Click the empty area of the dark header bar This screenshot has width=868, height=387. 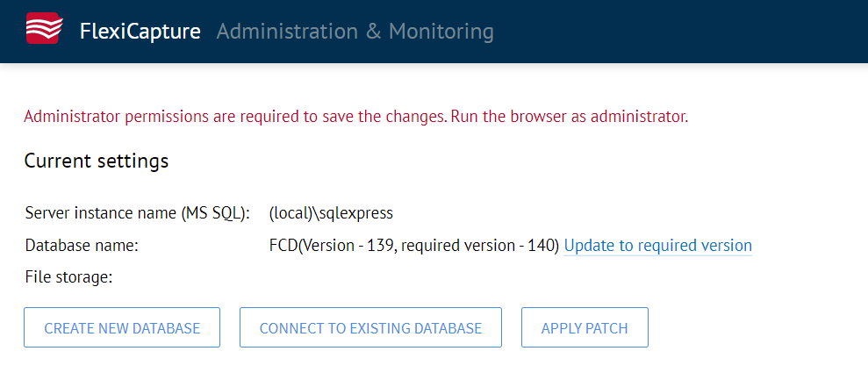[x=681, y=31]
